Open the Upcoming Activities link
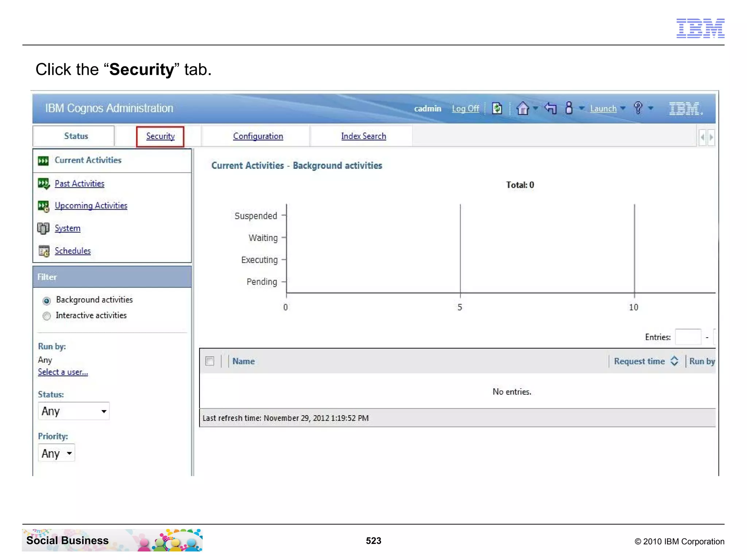Screen dimensions: 747x560 click(x=91, y=206)
